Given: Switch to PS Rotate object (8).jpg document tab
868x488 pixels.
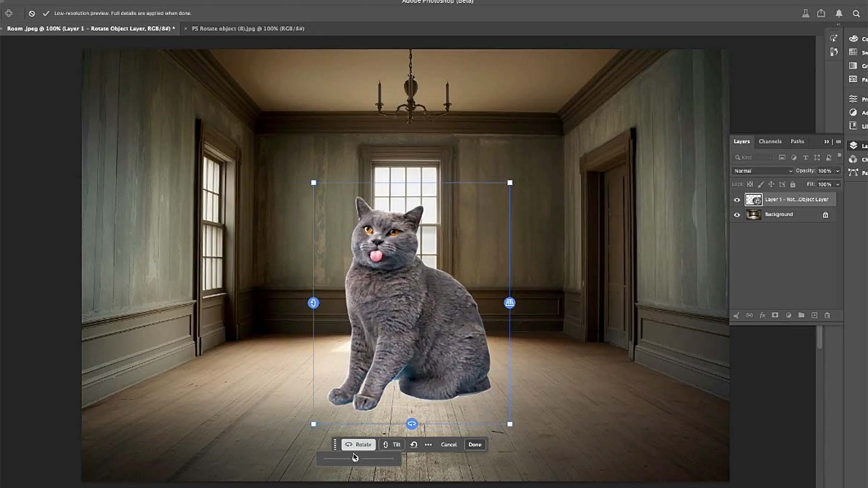Looking at the screenshot, I should coord(248,28).
